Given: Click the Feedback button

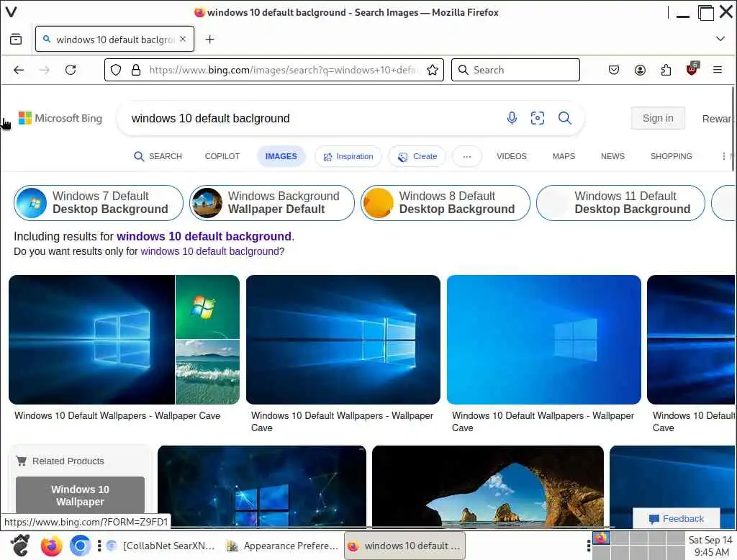Looking at the screenshot, I should point(677,519).
